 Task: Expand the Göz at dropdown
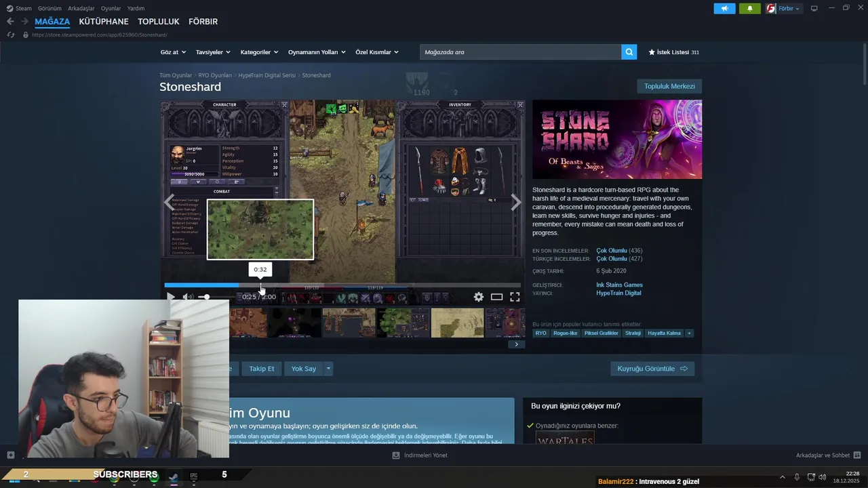click(173, 52)
